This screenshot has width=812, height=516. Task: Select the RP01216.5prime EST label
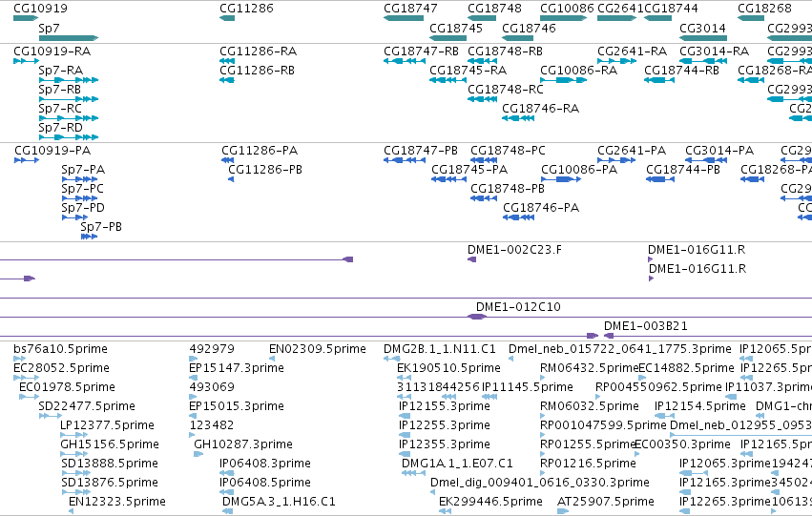tap(589, 464)
